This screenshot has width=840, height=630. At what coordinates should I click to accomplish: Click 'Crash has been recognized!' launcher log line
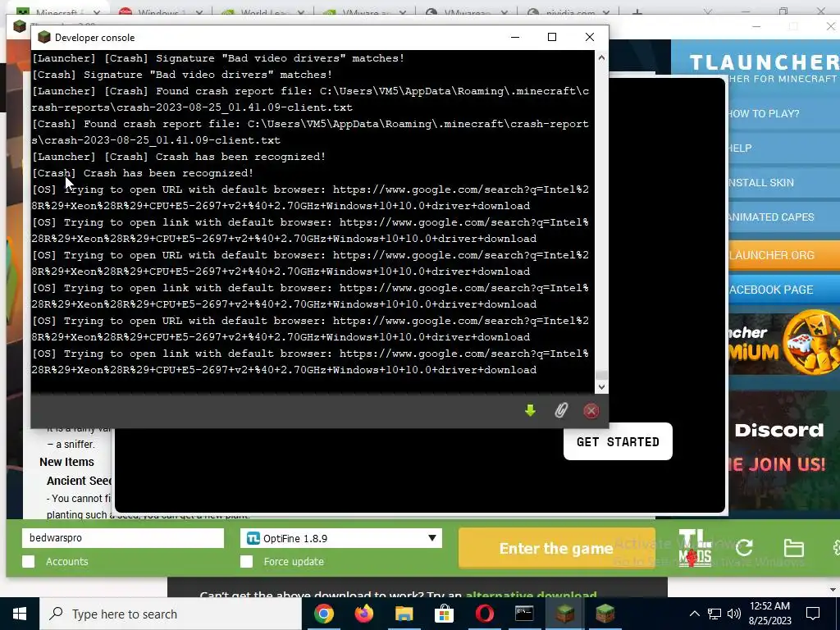coord(178,157)
